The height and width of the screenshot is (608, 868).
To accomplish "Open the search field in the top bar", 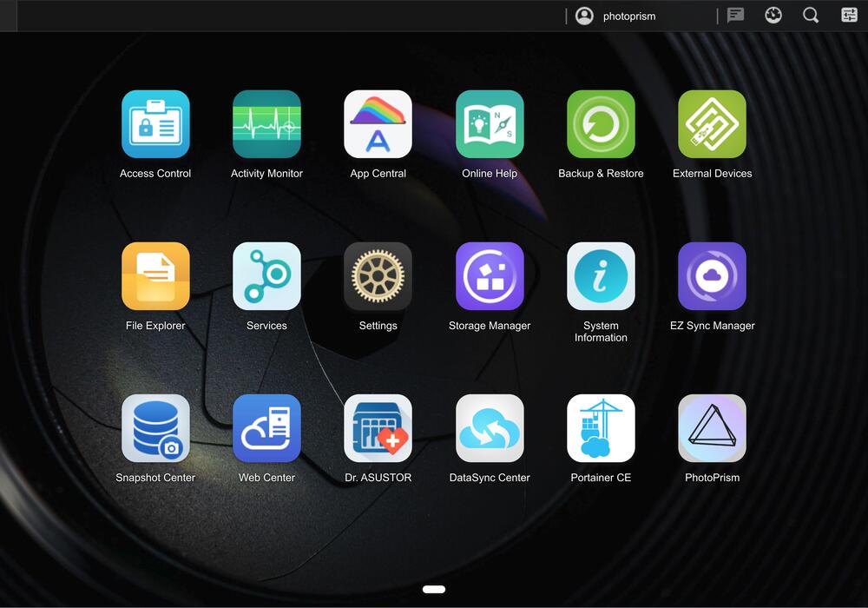I will [x=811, y=15].
